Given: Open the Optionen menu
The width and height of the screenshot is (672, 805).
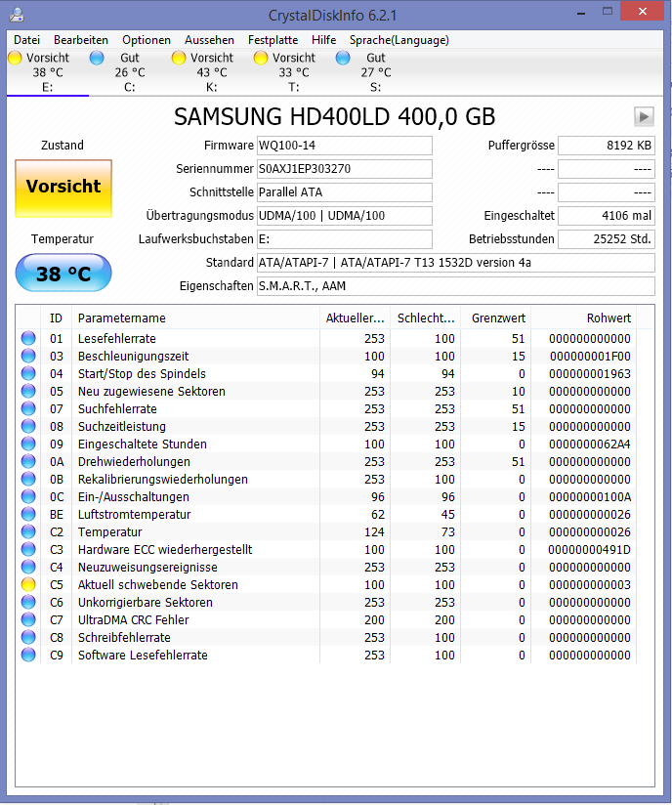Looking at the screenshot, I should pyautogui.click(x=147, y=40).
